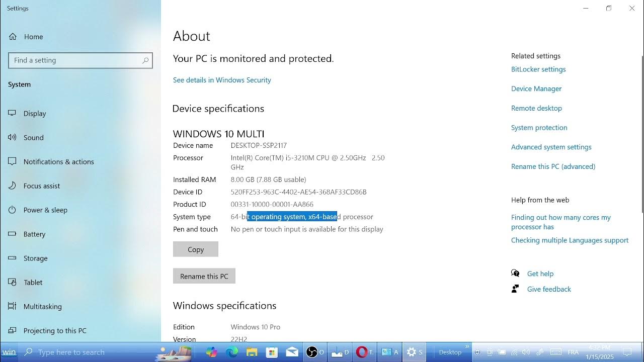Copy the device specifications
This screenshot has height=362, width=644.
(x=196, y=249)
